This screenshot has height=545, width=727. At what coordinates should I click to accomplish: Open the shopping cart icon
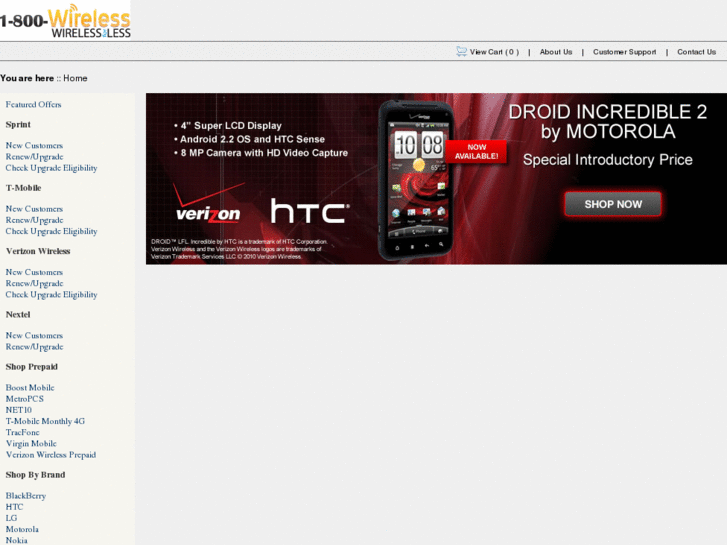click(x=461, y=51)
